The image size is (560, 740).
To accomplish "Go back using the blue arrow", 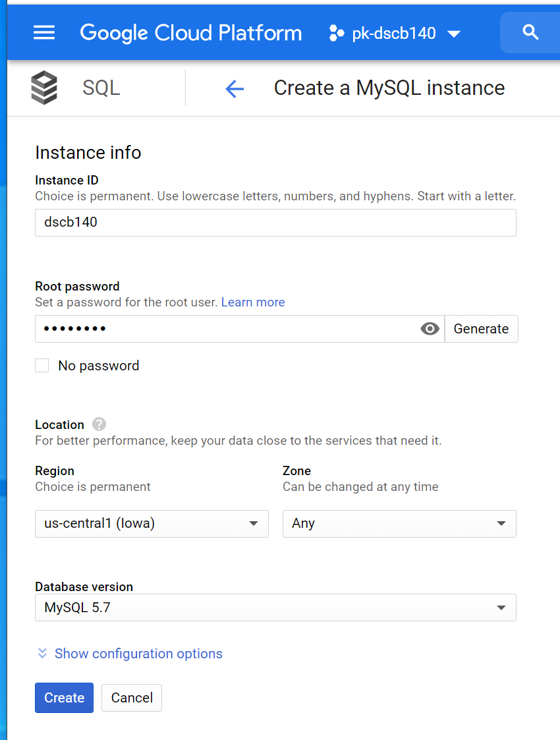I will (x=235, y=88).
